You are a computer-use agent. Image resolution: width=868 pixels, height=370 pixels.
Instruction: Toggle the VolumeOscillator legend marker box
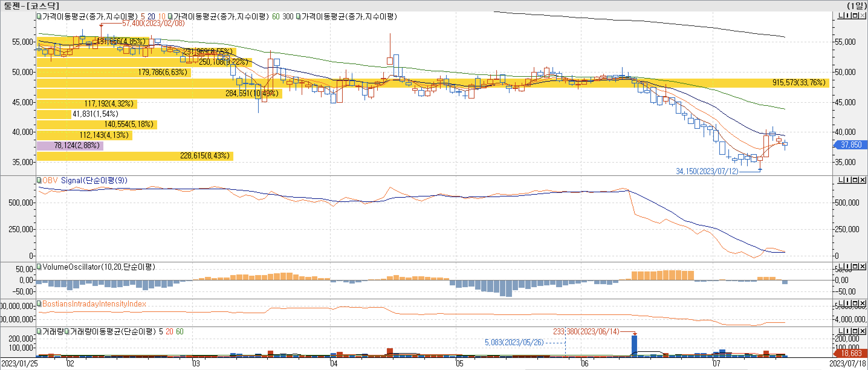click(x=39, y=267)
